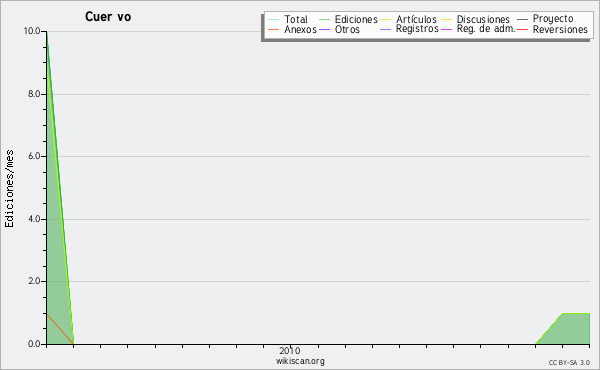Screen dimensions: 600x370
Task: Click the orange Anexos line on chart
Action: pos(60,329)
